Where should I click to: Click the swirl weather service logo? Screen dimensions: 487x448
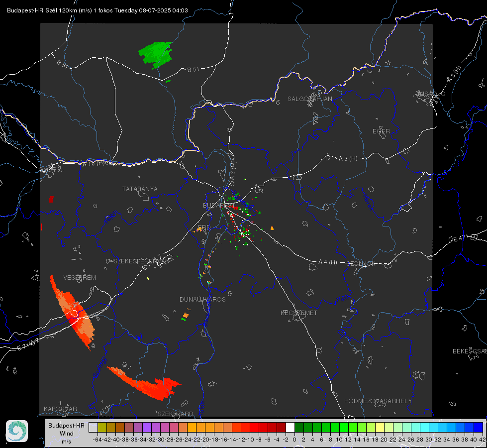17,431
